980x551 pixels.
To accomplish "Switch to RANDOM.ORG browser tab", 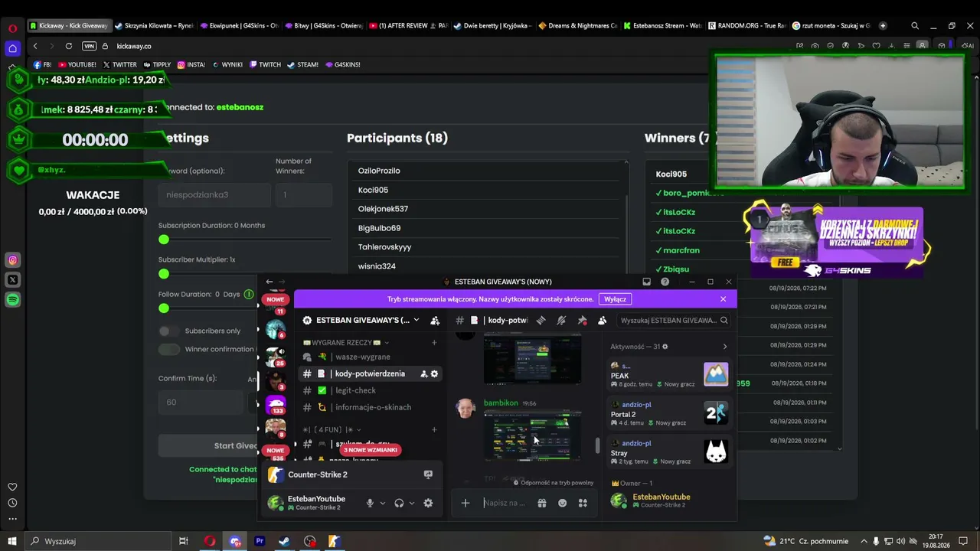I will click(747, 25).
